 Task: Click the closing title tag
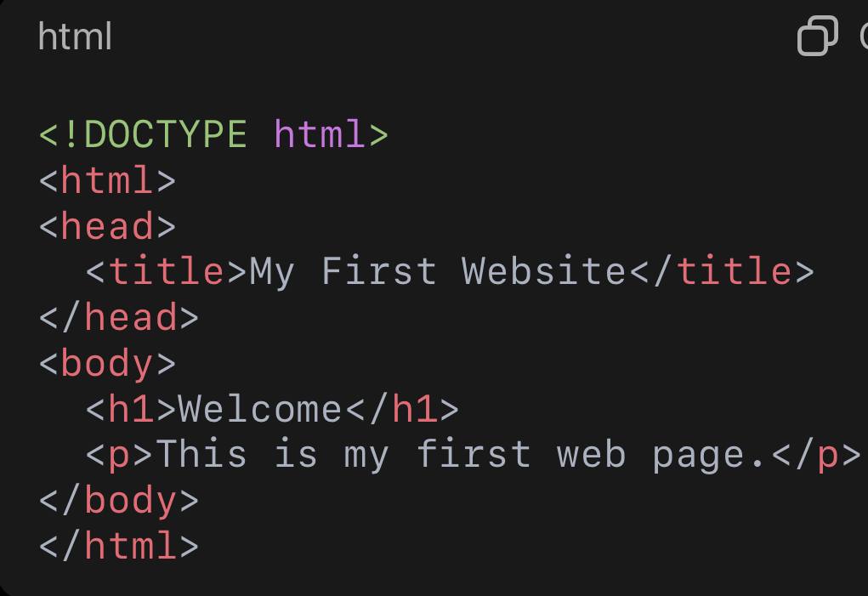pos(722,272)
